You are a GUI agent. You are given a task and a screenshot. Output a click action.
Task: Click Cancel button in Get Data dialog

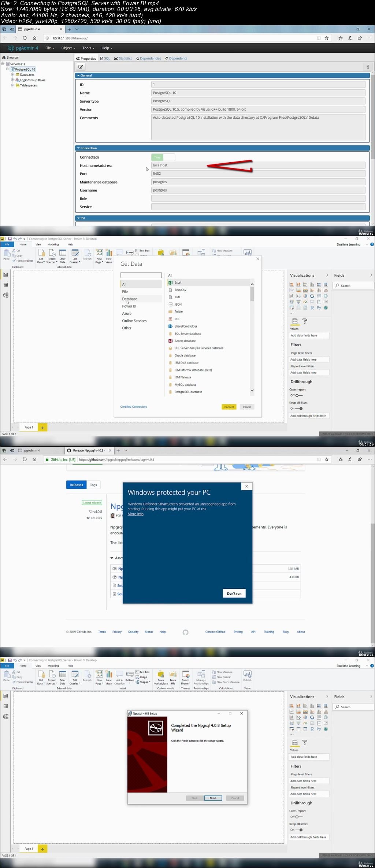[247, 407]
